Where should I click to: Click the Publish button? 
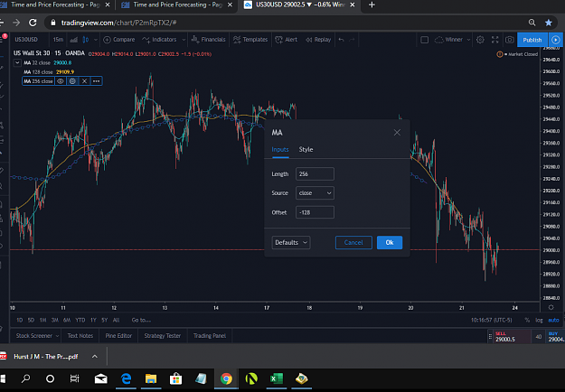tap(532, 40)
